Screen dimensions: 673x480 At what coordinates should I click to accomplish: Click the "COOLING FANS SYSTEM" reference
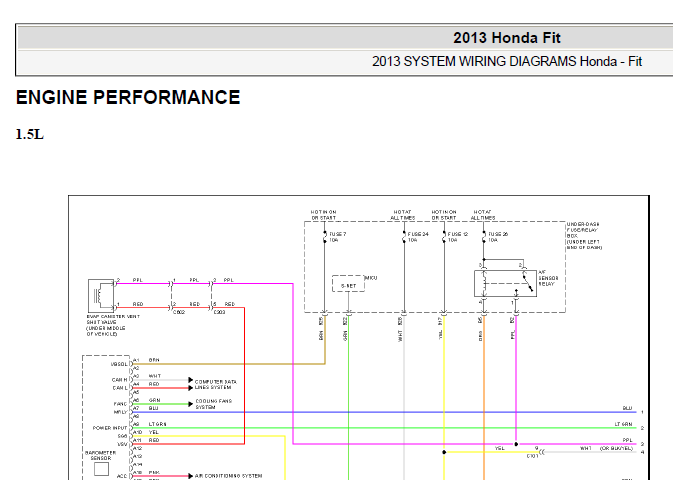214,404
